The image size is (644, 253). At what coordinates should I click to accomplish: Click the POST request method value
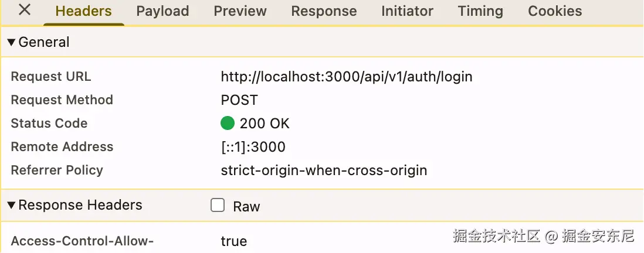point(239,100)
